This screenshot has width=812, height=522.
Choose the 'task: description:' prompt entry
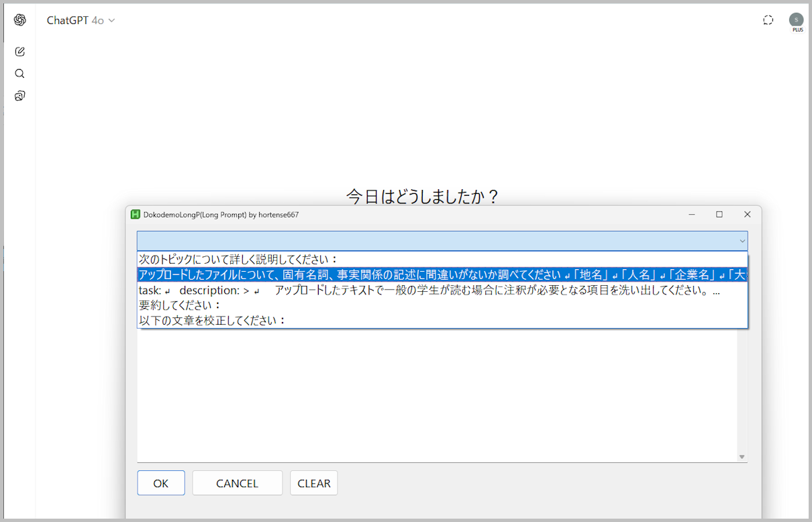pos(442,290)
